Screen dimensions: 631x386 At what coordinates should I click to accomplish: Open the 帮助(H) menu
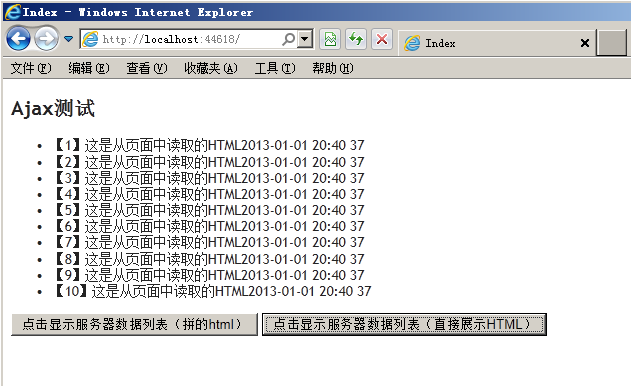[x=333, y=68]
